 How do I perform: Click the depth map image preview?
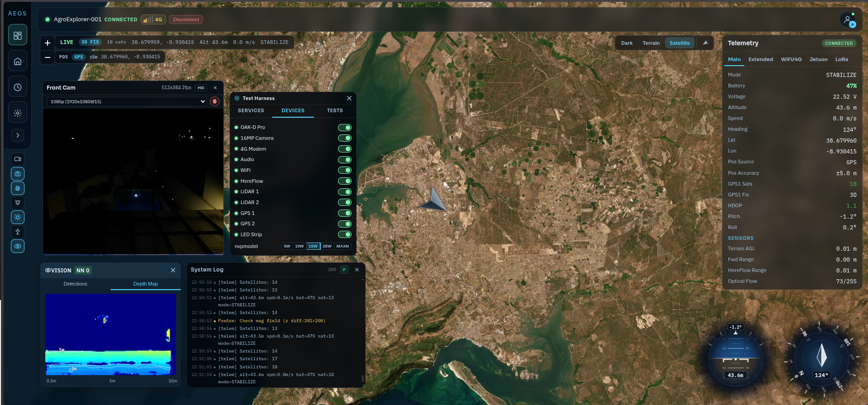111,334
